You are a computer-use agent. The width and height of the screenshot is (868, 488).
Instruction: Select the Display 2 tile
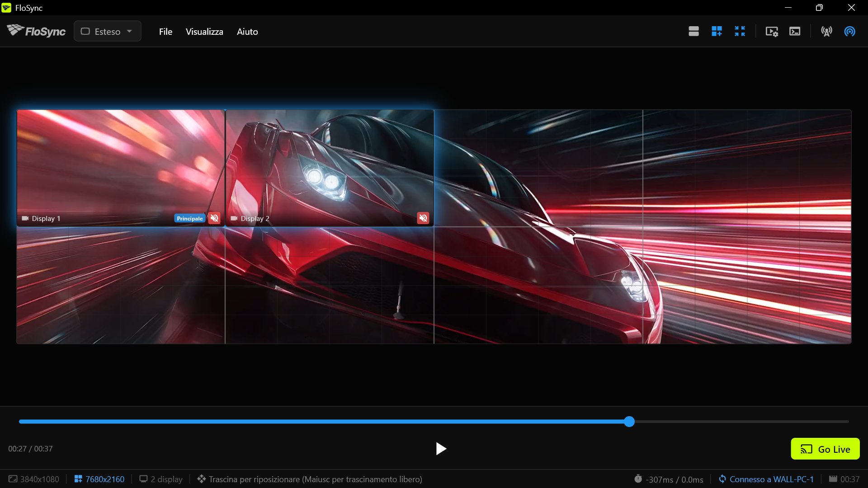pos(330,168)
